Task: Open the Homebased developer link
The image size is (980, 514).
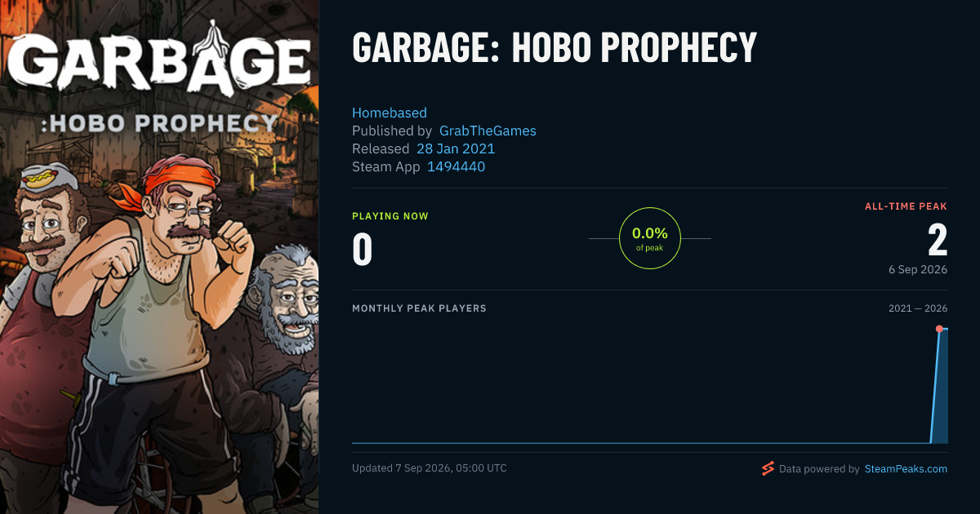Action: pyautogui.click(x=390, y=113)
